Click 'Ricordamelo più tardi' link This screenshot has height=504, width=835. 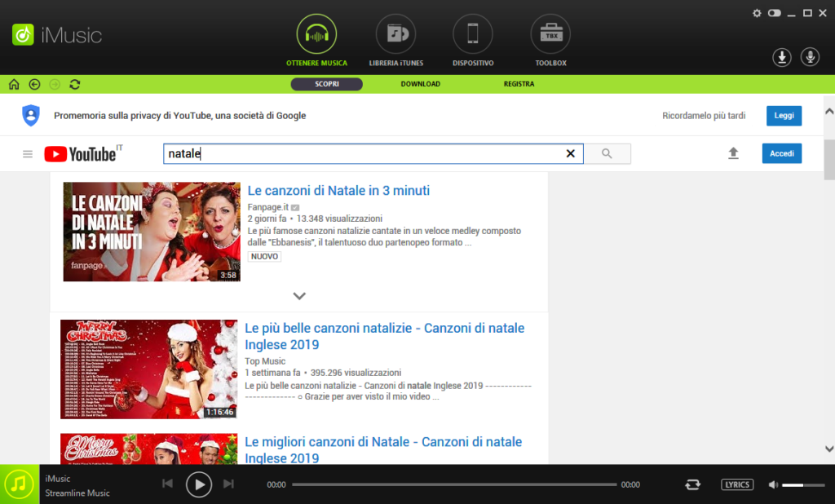(704, 116)
